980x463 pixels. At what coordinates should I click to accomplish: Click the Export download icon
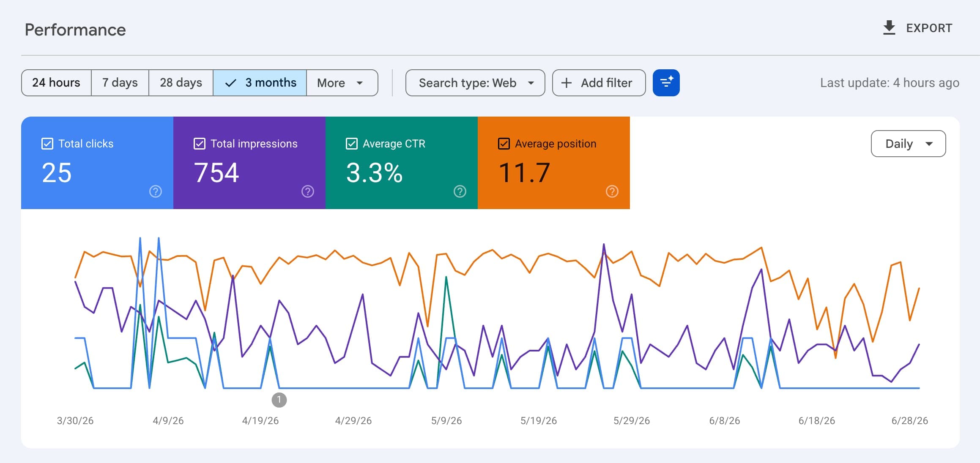889,28
